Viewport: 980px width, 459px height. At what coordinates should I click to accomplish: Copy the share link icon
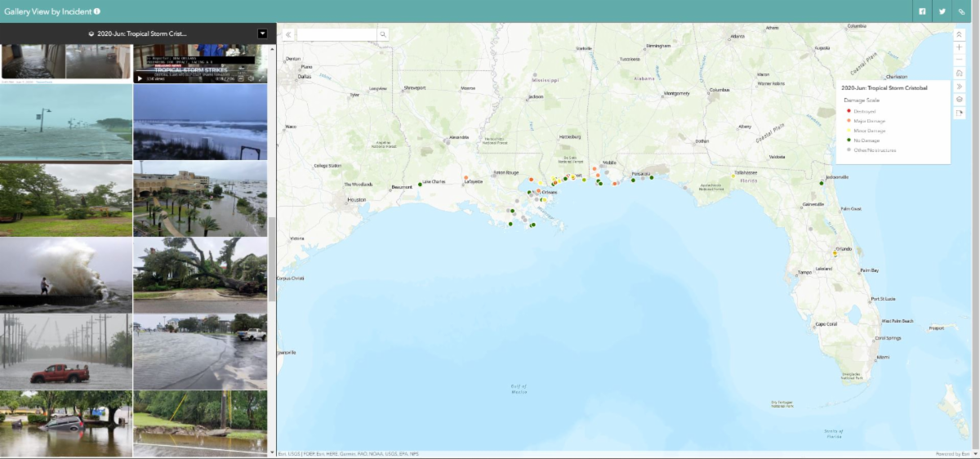pyautogui.click(x=962, y=11)
